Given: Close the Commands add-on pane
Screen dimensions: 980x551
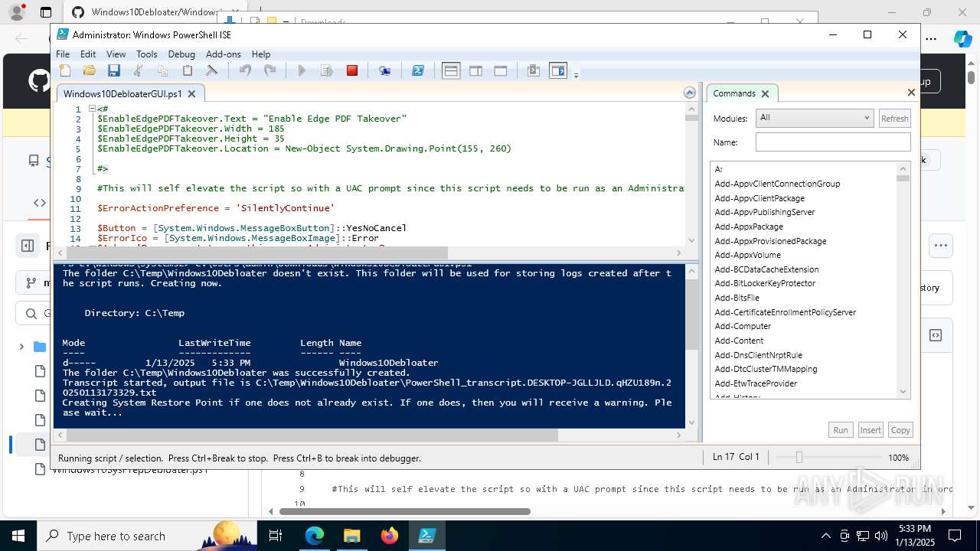Looking at the screenshot, I should 911,92.
